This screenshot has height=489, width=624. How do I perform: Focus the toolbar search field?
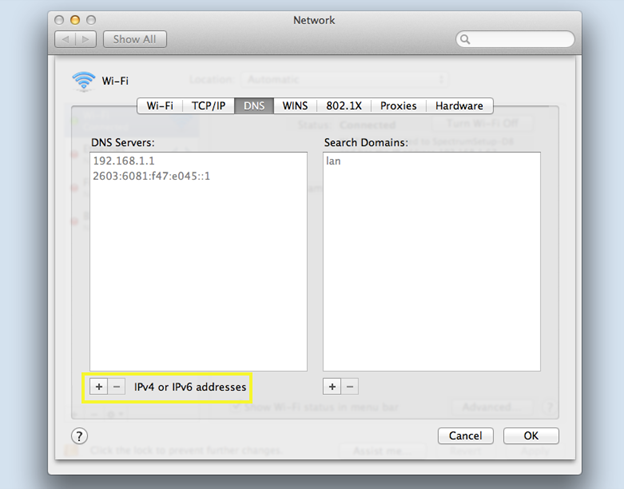tap(515, 39)
